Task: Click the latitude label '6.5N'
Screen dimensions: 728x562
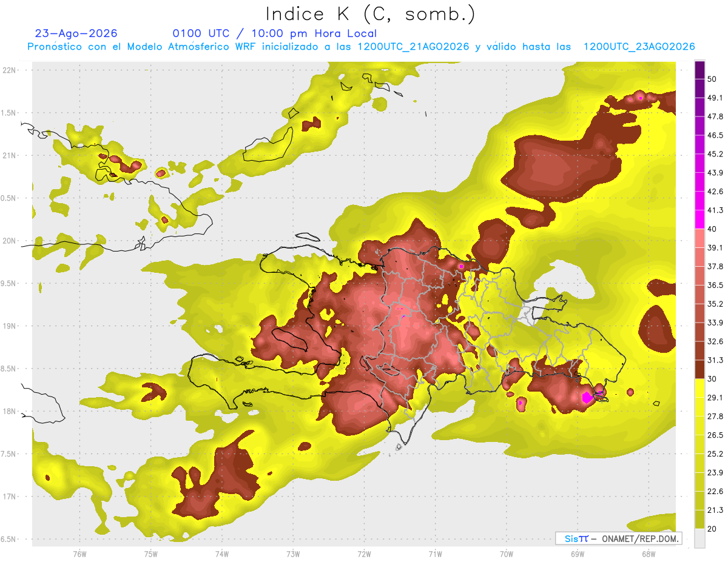Action: (x=9, y=540)
